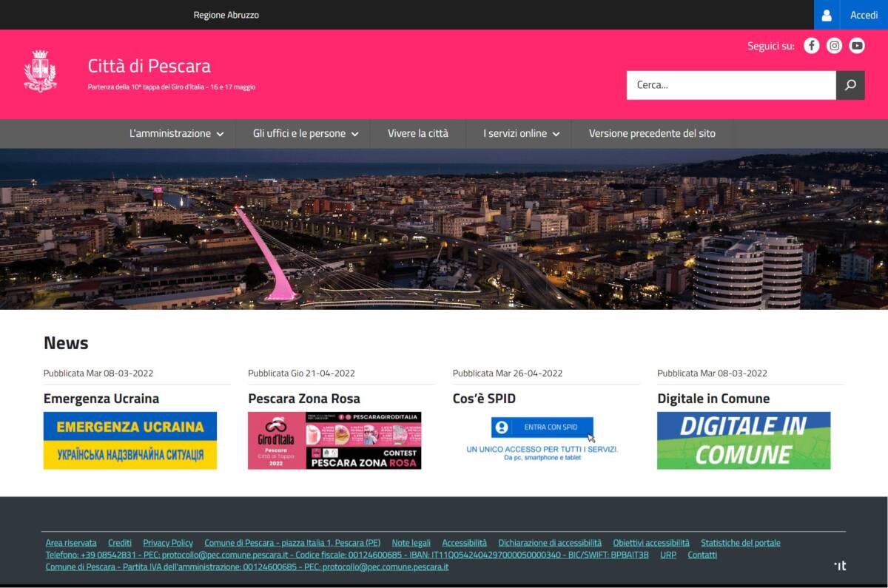
Task: Open Vivere la città menu item
Action: (x=418, y=134)
